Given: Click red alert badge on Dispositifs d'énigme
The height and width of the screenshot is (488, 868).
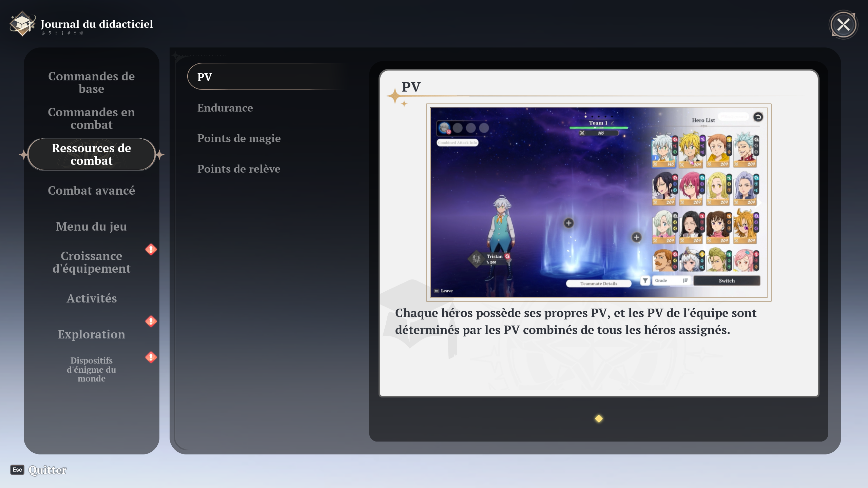Looking at the screenshot, I should click(151, 357).
